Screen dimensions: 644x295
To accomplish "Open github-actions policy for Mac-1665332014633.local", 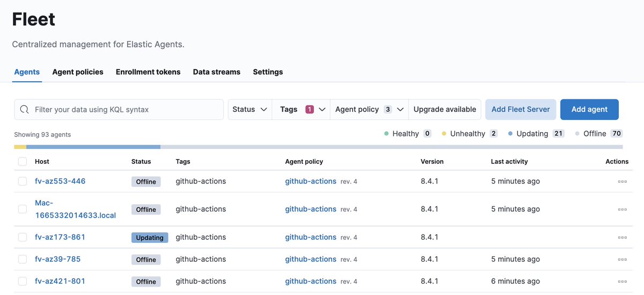I will [x=311, y=209].
